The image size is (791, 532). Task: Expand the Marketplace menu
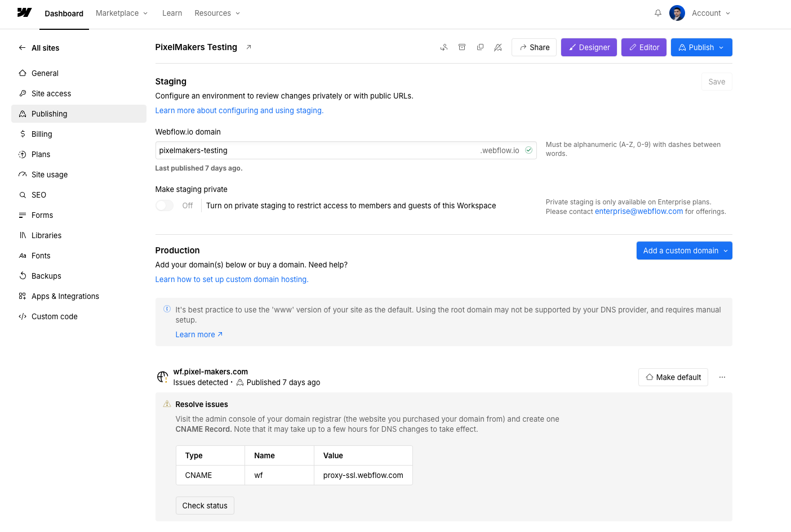click(122, 13)
